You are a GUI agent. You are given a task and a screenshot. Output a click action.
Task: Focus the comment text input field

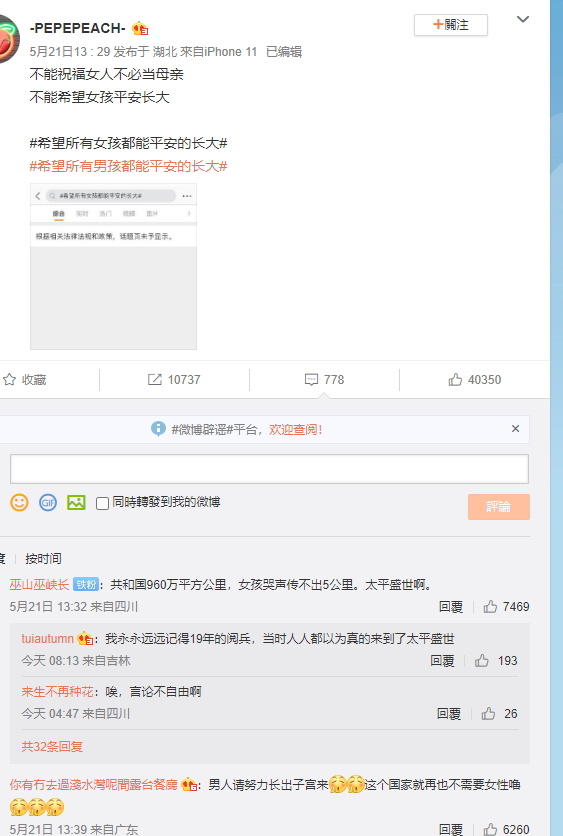click(x=269, y=469)
